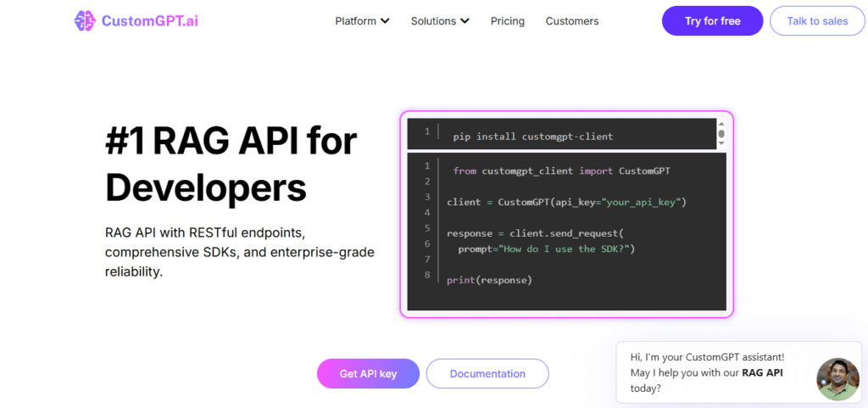Click the CustomGPT.ai brain logo icon

(85, 21)
